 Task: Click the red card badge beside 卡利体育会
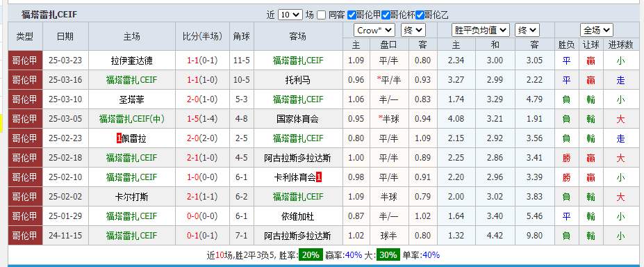tap(319, 177)
